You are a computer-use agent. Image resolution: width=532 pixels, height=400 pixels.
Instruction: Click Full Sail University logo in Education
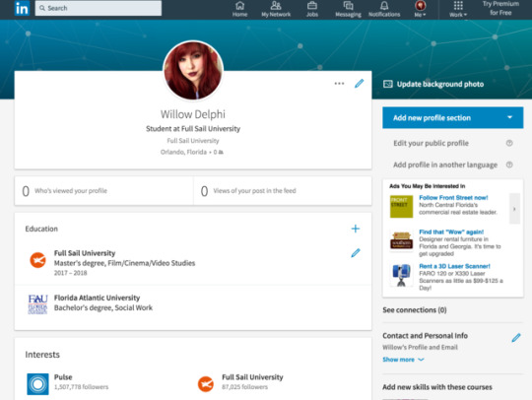(x=37, y=260)
